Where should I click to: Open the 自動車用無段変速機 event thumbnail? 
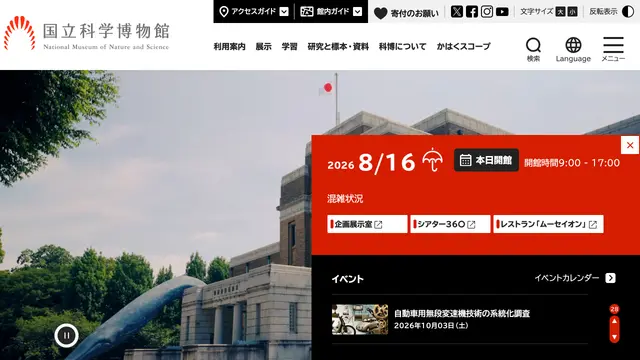(360, 319)
